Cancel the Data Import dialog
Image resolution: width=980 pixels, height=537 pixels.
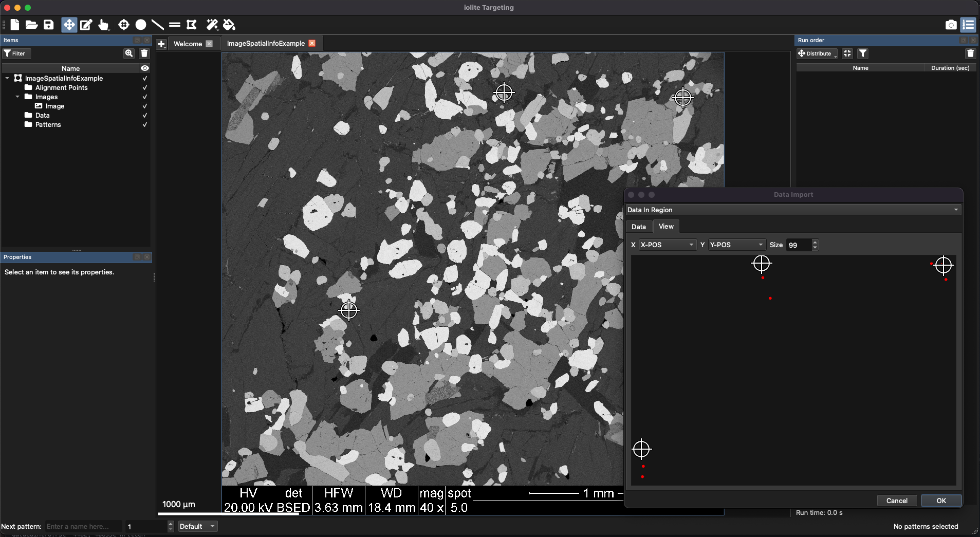point(897,501)
